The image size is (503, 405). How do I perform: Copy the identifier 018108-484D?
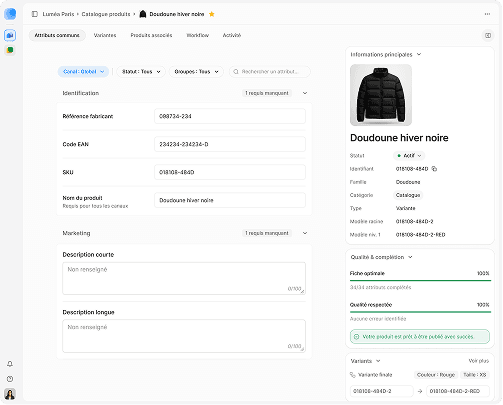434,169
